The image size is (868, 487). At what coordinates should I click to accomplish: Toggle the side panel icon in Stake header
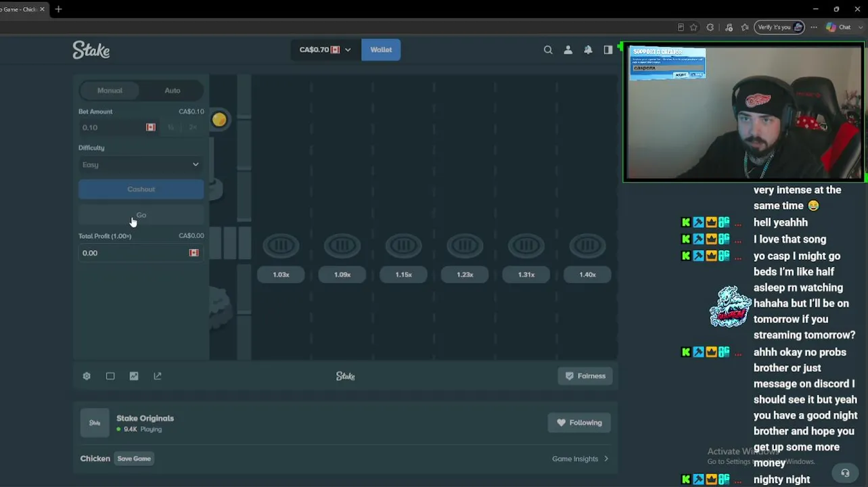[x=608, y=50]
